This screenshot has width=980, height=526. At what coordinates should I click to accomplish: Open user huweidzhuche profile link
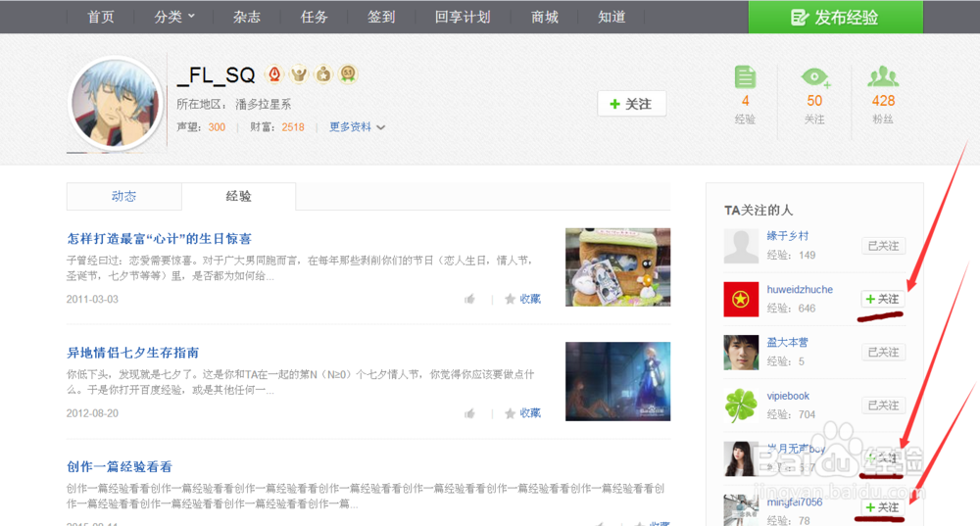[800, 289]
